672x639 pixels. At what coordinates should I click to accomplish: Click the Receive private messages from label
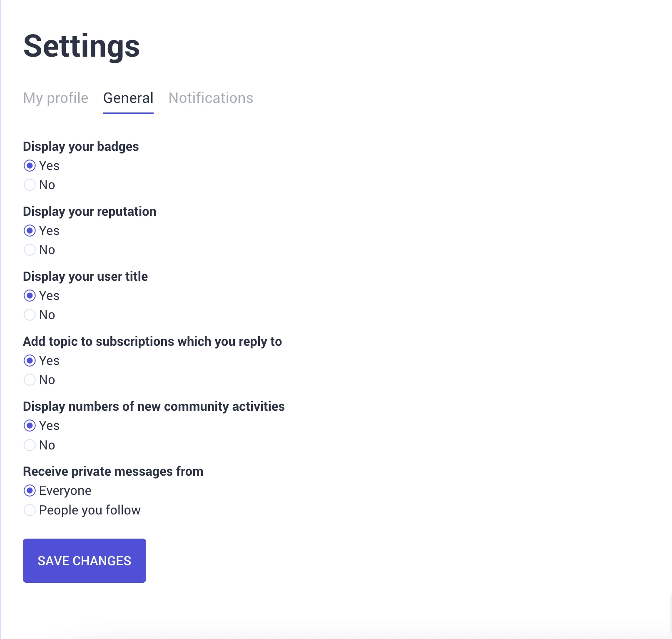113,472
